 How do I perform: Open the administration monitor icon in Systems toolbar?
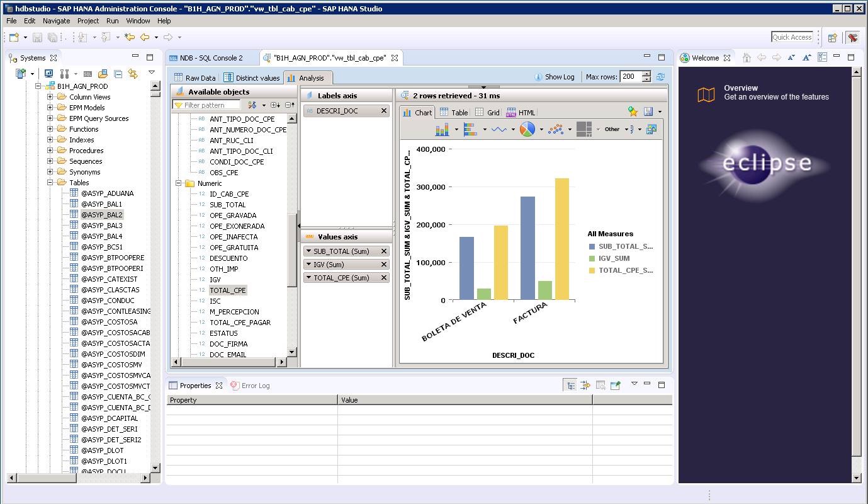coord(48,74)
